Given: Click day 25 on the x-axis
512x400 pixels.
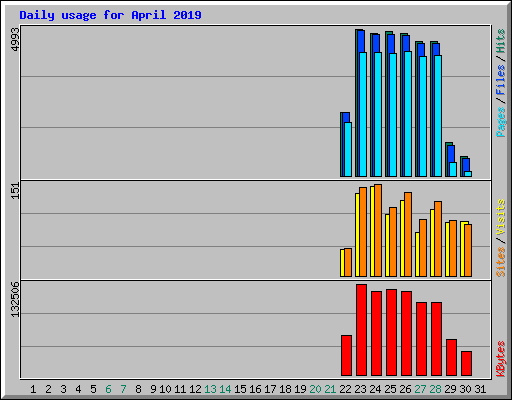Looking at the screenshot, I should [390, 389].
